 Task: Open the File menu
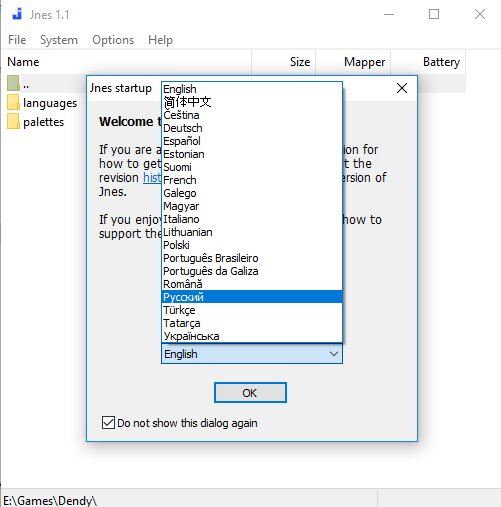[17, 40]
